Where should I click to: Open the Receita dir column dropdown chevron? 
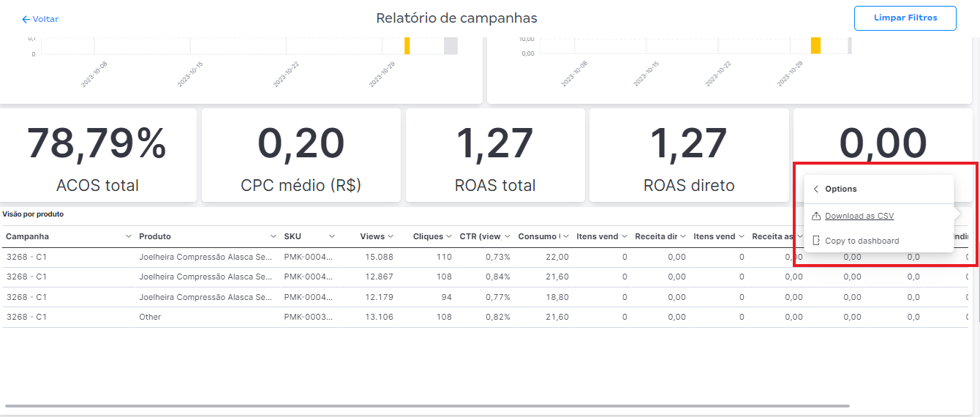(x=683, y=236)
